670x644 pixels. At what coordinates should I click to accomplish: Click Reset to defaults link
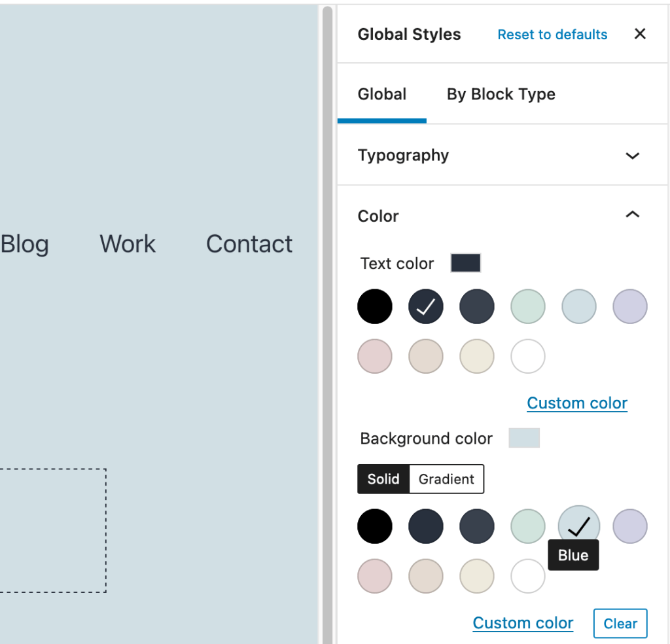[x=552, y=35]
